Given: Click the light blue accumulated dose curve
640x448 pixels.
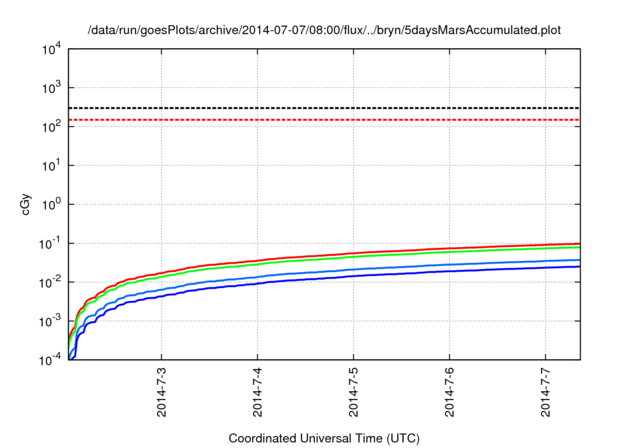Looking at the screenshot, I should point(353,269).
